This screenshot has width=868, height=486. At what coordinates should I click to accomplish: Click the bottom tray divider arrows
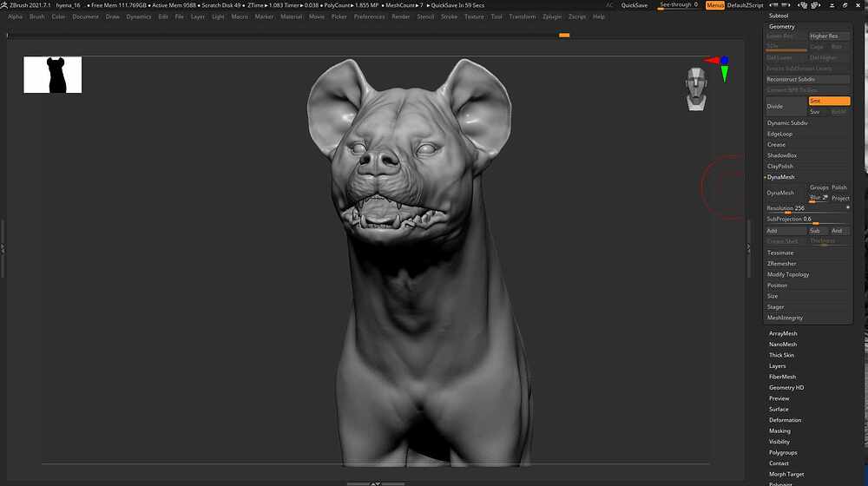[x=375, y=483]
